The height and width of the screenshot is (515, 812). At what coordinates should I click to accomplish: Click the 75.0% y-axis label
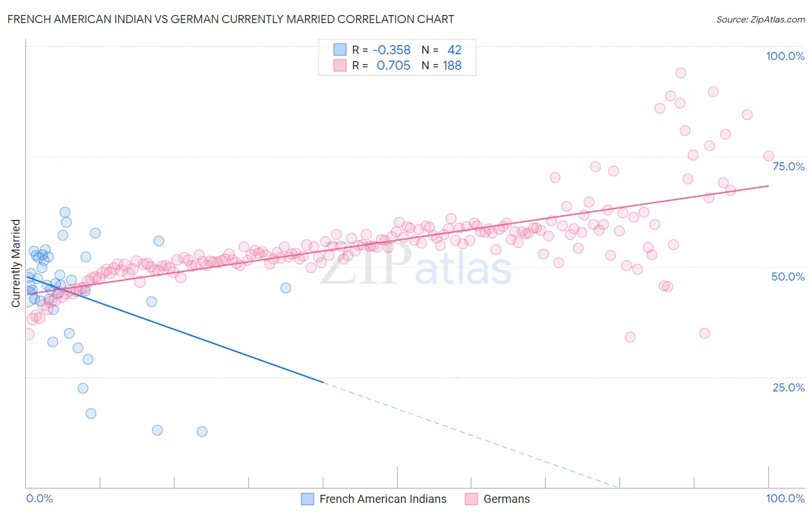point(788,166)
